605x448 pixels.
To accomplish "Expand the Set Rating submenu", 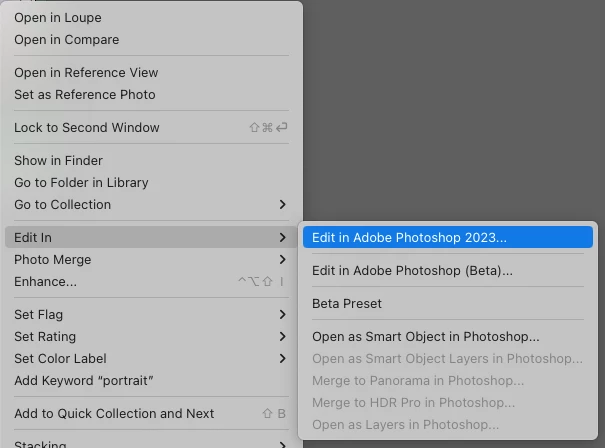I will pos(151,336).
